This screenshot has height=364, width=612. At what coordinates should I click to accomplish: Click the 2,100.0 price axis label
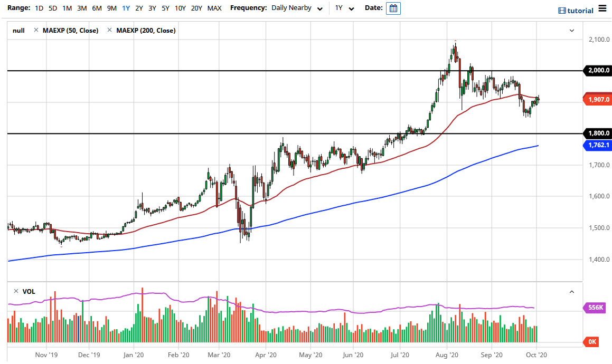(x=599, y=40)
